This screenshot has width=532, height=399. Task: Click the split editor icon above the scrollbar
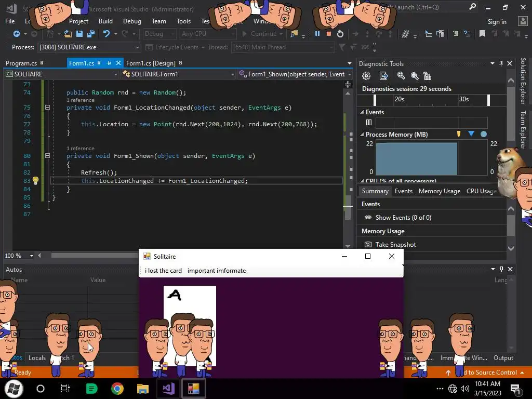click(348, 85)
